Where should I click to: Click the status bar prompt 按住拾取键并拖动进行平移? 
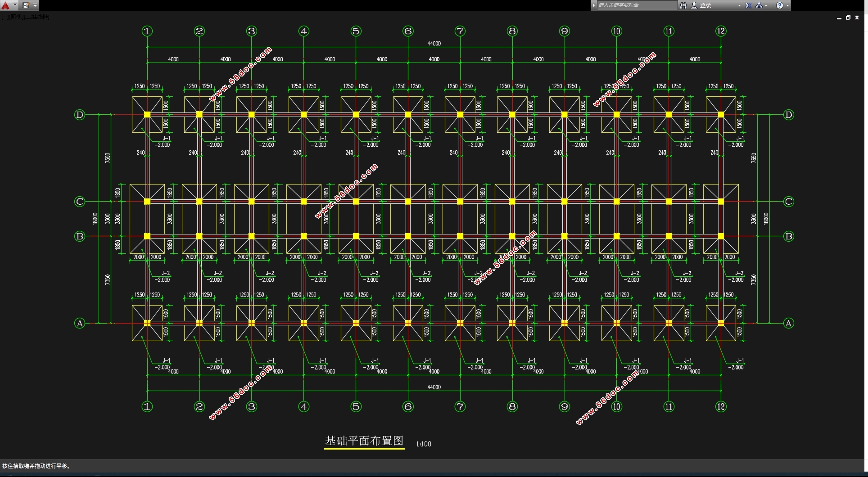coord(36,466)
